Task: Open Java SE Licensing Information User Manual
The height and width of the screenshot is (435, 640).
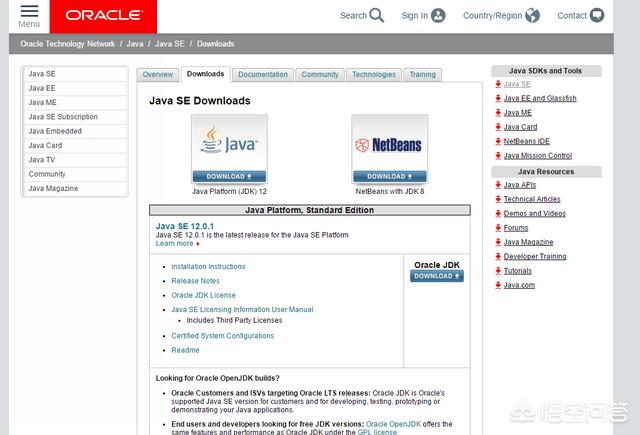Action: [242, 309]
